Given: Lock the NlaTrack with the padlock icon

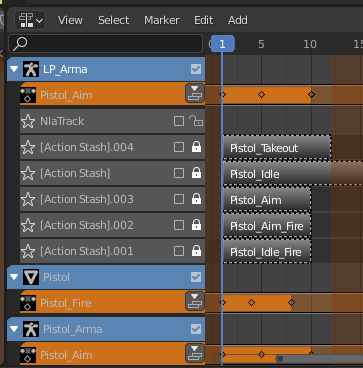Looking at the screenshot, I should pyautogui.click(x=196, y=121).
